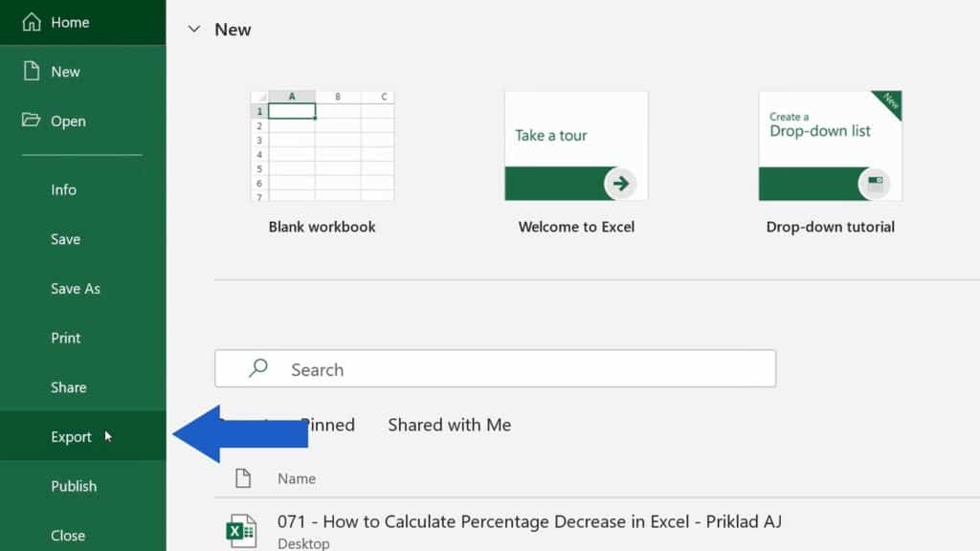Open the Info pane
The height and width of the screenshot is (551, 980).
[63, 189]
